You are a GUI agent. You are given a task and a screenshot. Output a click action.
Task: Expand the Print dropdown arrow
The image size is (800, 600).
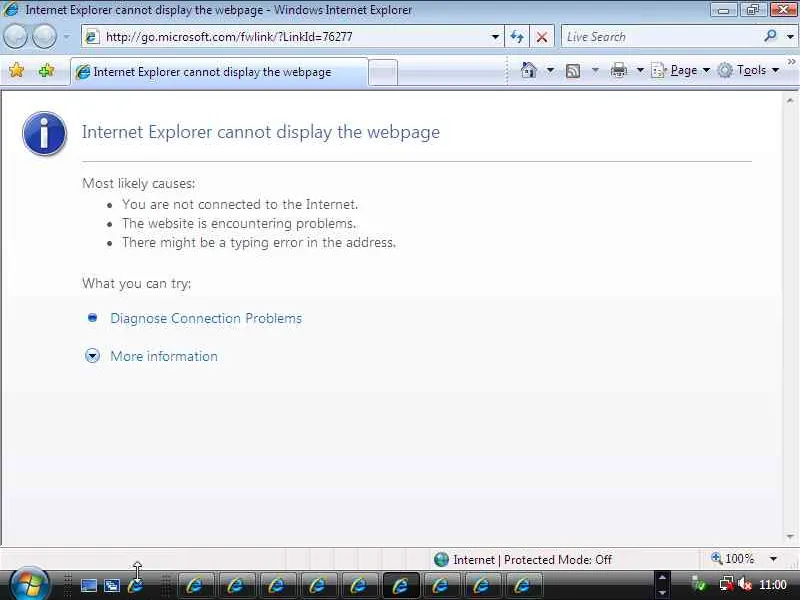(x=640, y=70)
